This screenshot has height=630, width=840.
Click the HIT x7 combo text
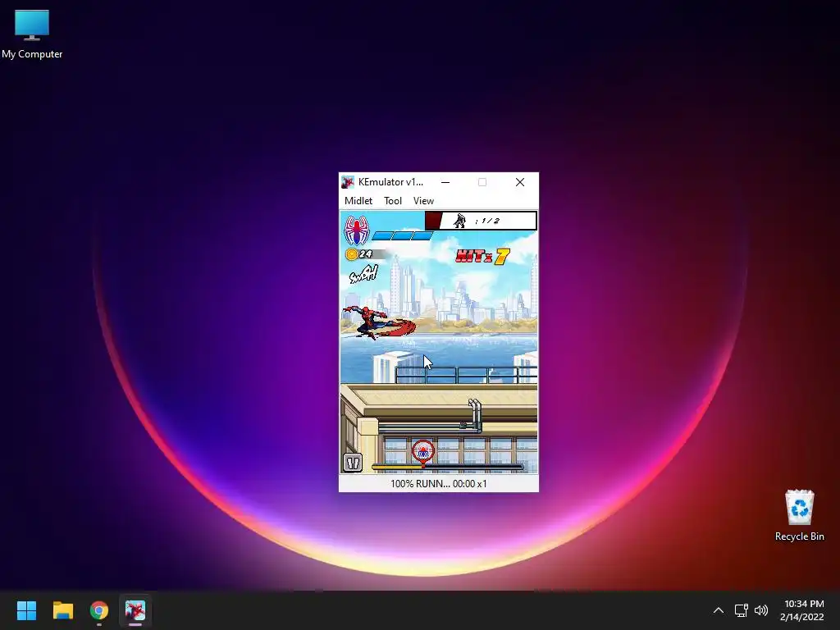[x=482, y=257]
